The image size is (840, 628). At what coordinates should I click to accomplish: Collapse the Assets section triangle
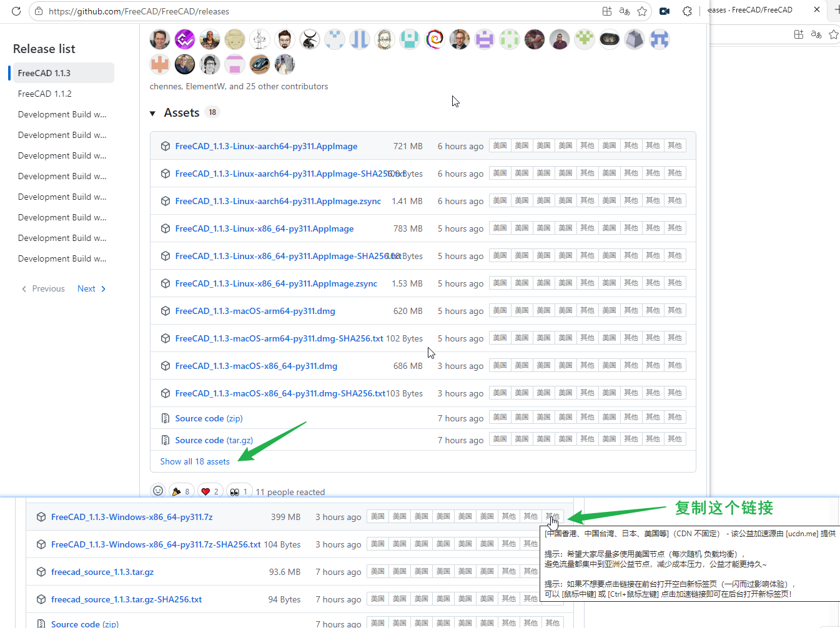pyautogui.click(x=152, y=113)
